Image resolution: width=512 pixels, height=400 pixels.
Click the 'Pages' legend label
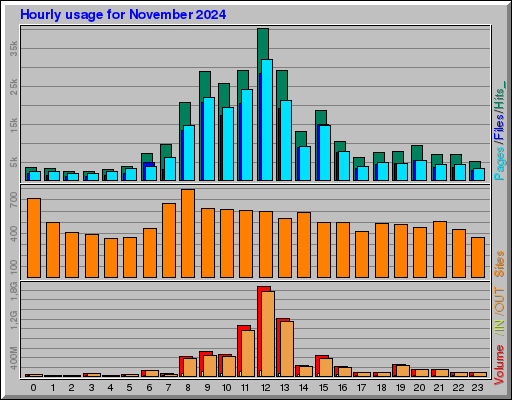(x=499, y=164)
